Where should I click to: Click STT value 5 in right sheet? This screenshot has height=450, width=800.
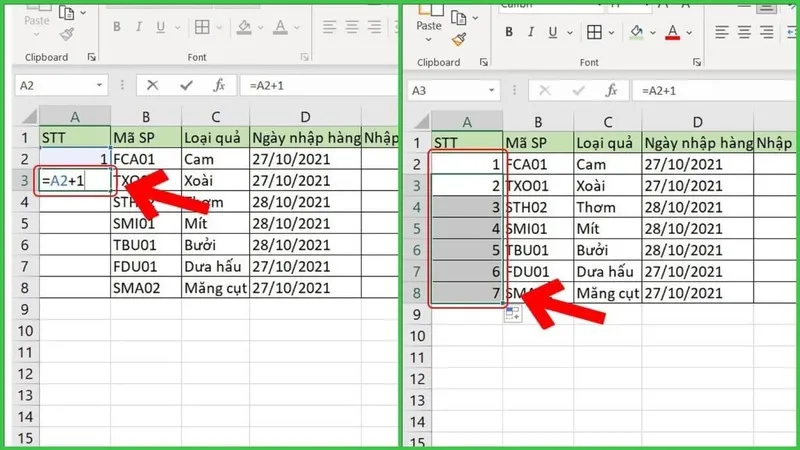coord(467,250)
